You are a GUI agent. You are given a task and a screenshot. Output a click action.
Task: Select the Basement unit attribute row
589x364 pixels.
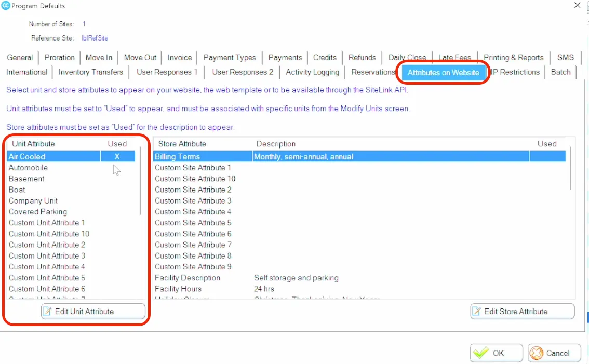pyautogui.click(x=71, y=179)
